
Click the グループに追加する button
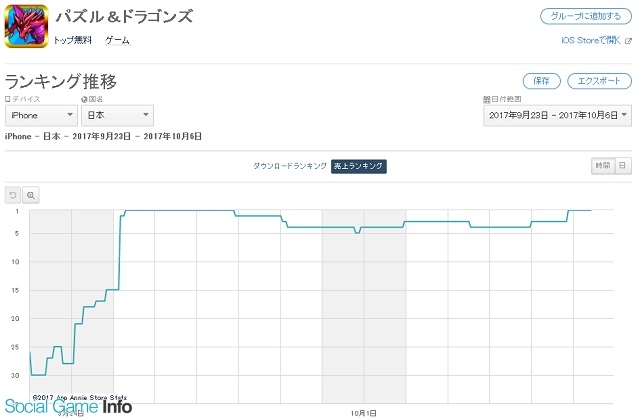[586, 16]
